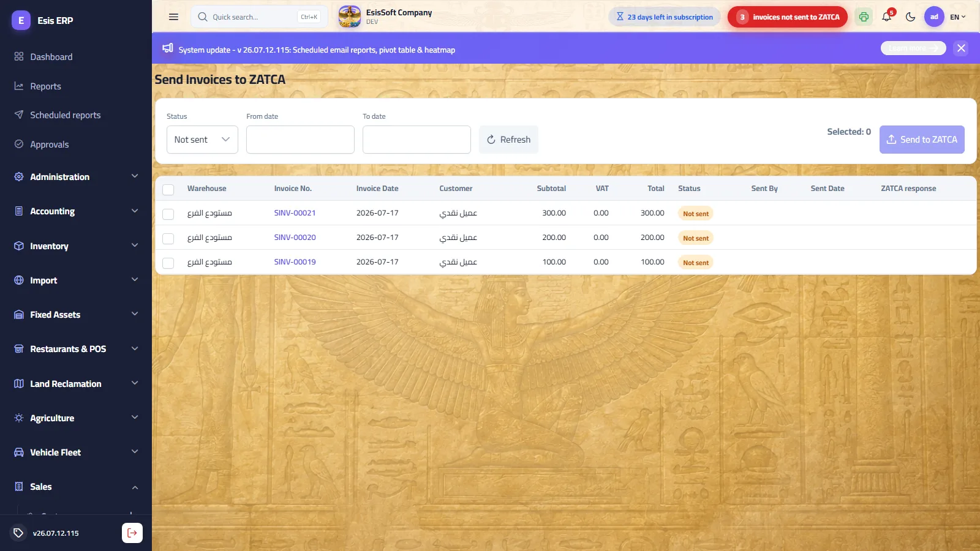Click the logout icon beside version number
The height and width of the screenshot is (551, 980).
132,533
